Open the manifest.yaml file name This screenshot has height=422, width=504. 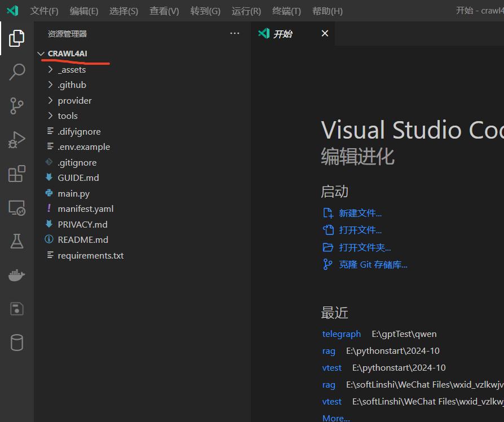pyautogui.click(x=86, y=209)
